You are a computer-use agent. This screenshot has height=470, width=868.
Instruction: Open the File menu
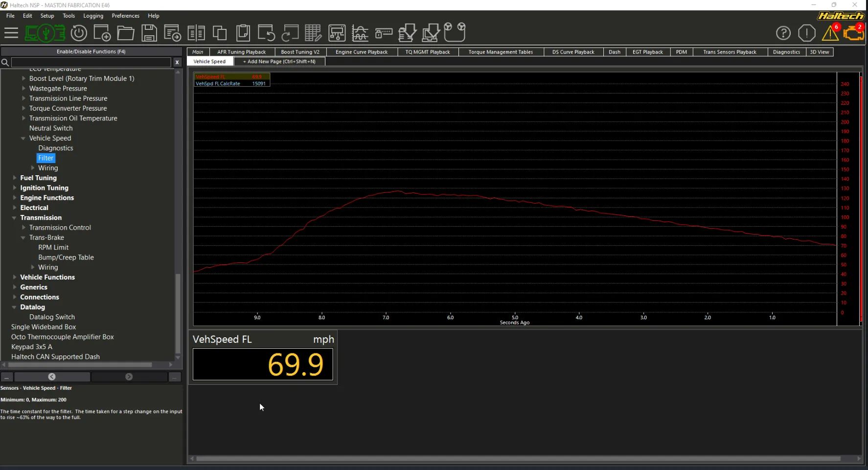[10, 16]
